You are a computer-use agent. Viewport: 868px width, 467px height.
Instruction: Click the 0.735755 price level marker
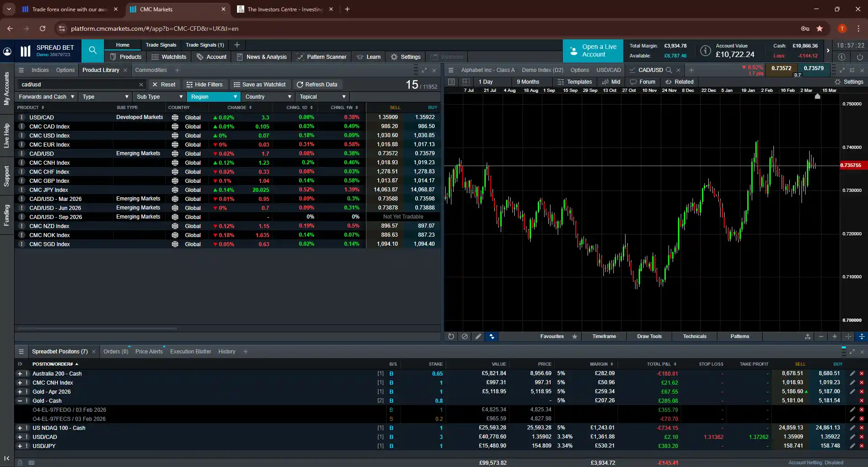tap(854, 165)
